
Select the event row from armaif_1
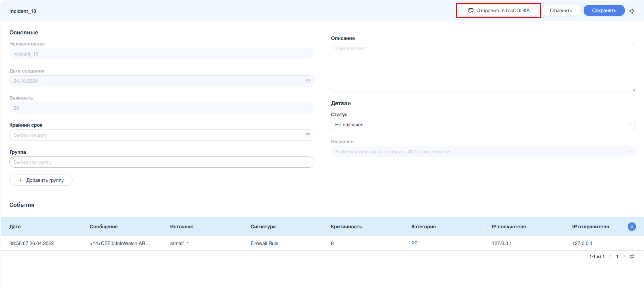179,243
